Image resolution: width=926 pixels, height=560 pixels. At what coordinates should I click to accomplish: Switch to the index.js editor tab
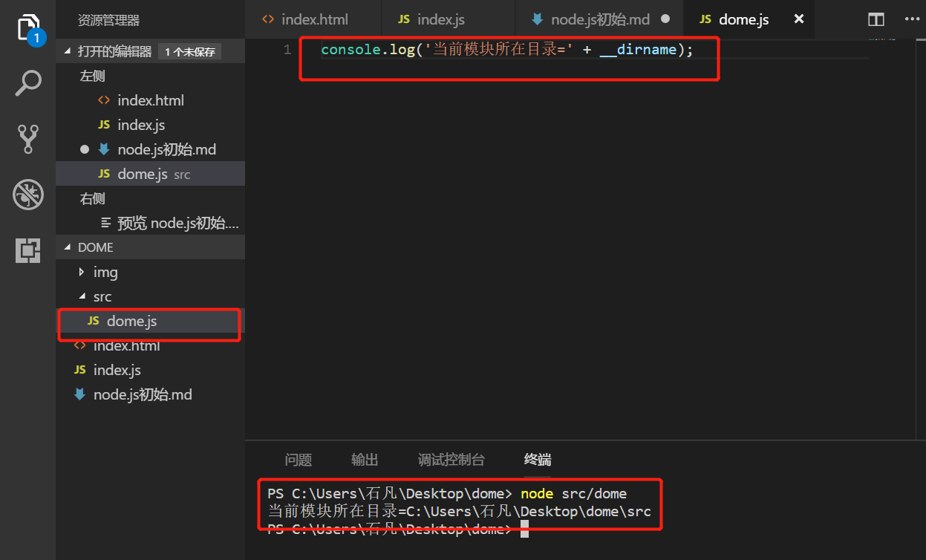pos(440,19)
